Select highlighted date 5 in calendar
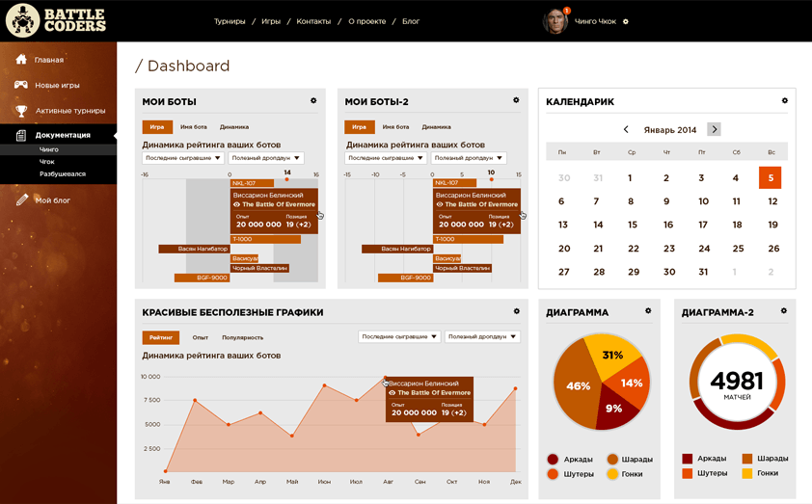 [771, 177]
